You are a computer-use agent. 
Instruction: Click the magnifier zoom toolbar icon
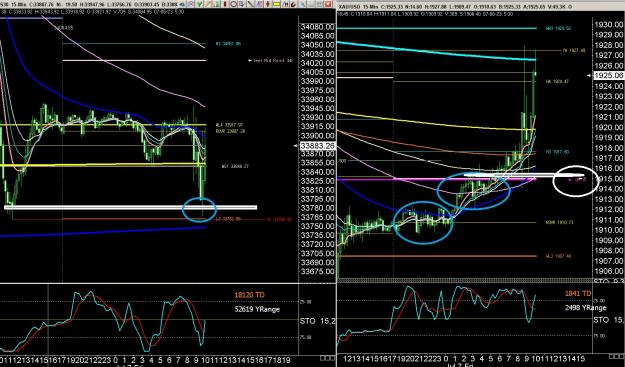[x=302, y=4]
